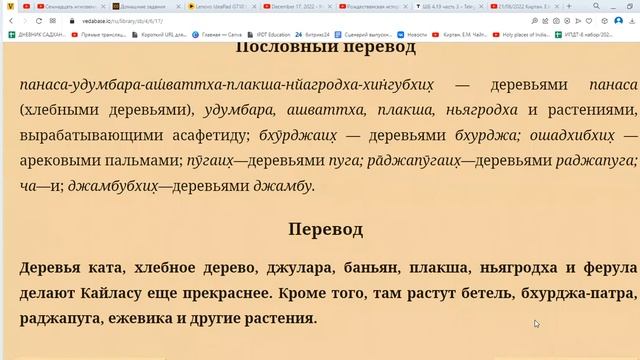Click the camera snapshot icon in toolbar
640x360 pixels.
[556, 21]
